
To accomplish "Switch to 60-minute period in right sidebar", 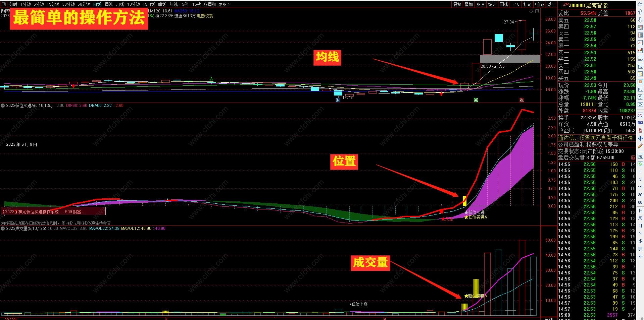I will [x=640, y=202].
